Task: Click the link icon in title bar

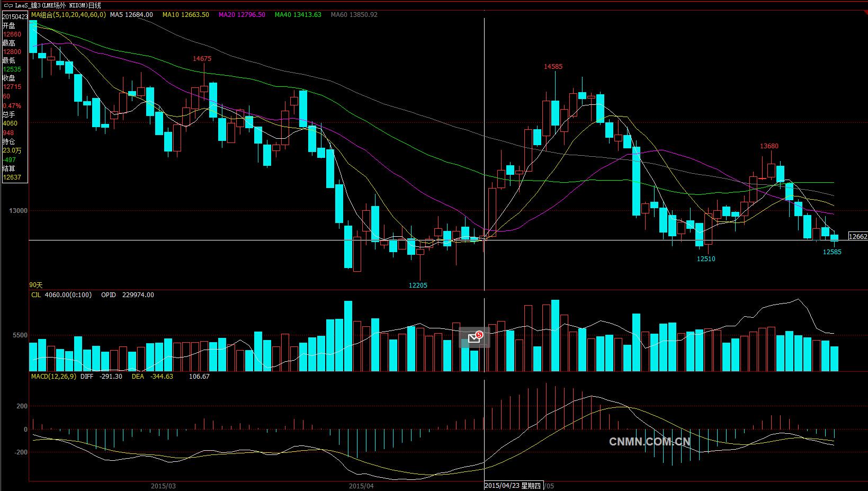Action: pyautogui.click(x=7, y=5)
